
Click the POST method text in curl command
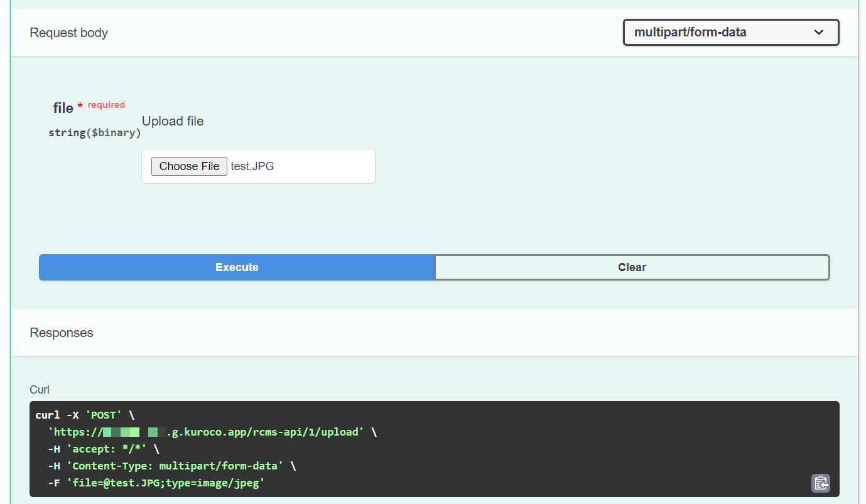104,414
